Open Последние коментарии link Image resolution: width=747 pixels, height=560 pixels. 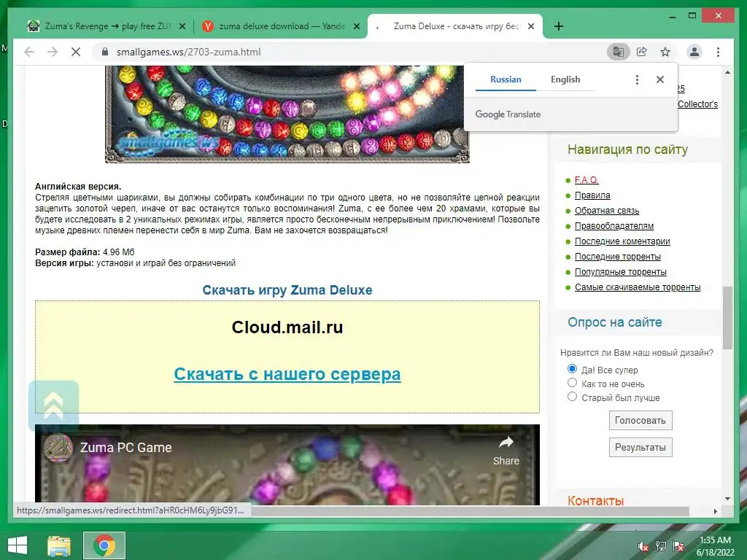pos(622,241)
